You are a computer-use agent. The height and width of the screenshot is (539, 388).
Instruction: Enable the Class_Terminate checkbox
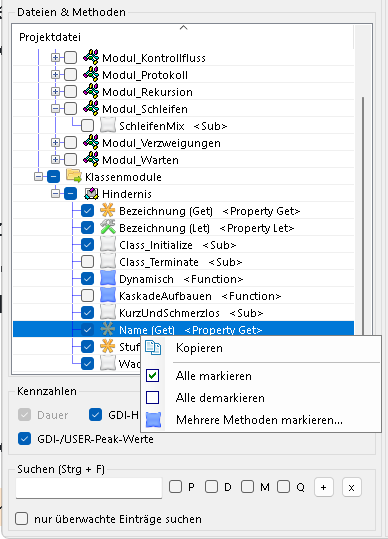(x=87, y=262)
